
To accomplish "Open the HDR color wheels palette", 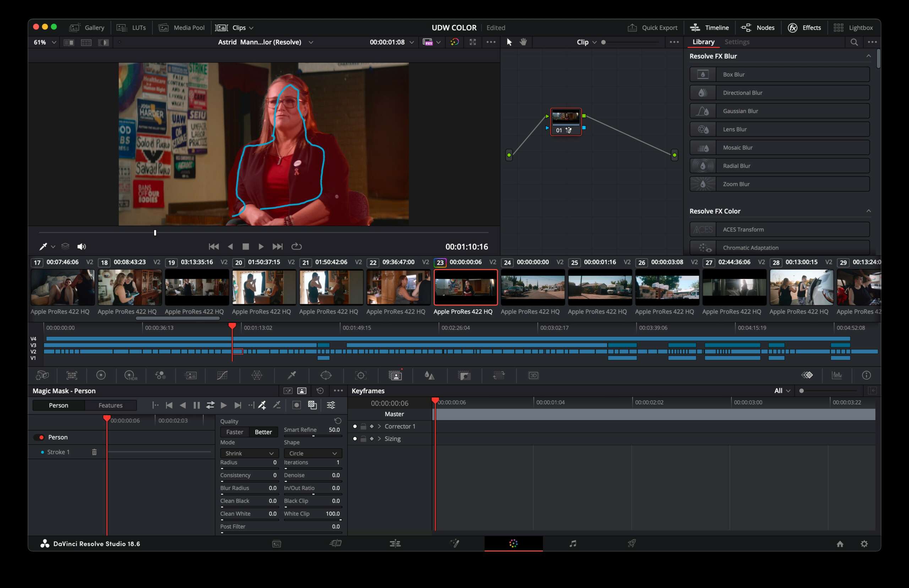I will coord(131,375).
